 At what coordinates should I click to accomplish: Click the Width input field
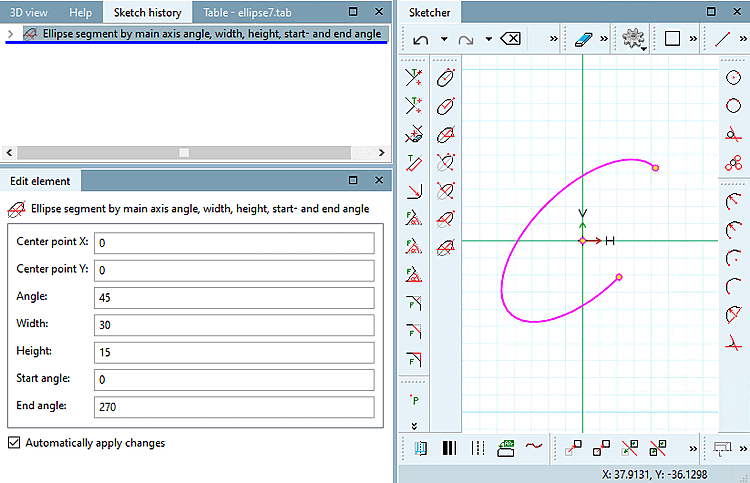click(x=232, y=324)
